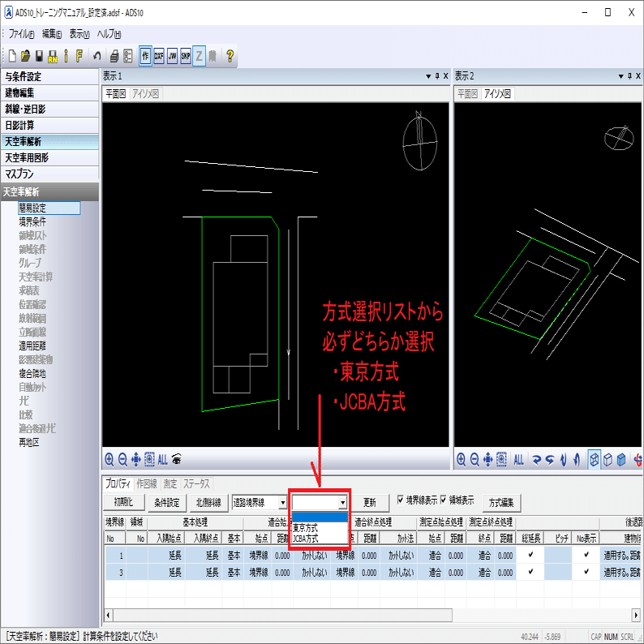
Task: Select pan tool in 表示2 view
Action: [x=488, y=460]
